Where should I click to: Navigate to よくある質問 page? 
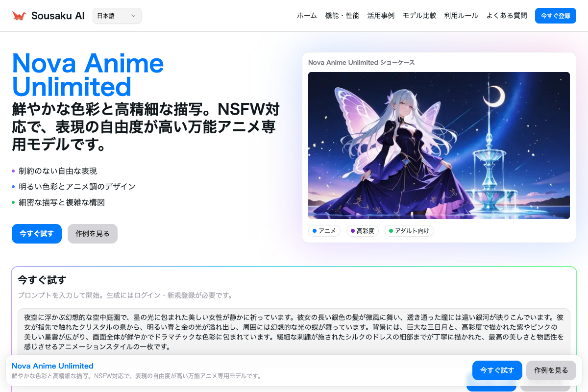pos(507,16)
